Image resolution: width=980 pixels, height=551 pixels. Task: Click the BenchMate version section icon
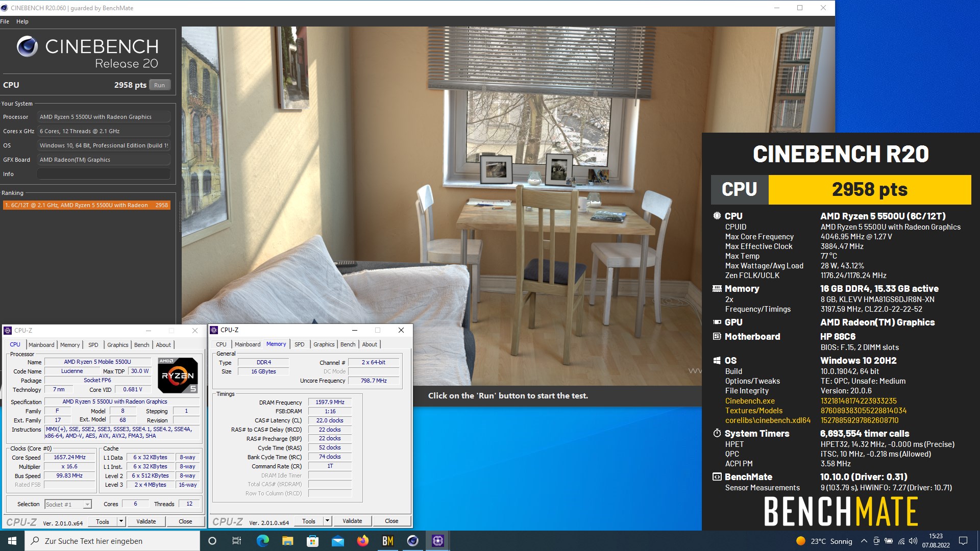[x=717, y=477]
